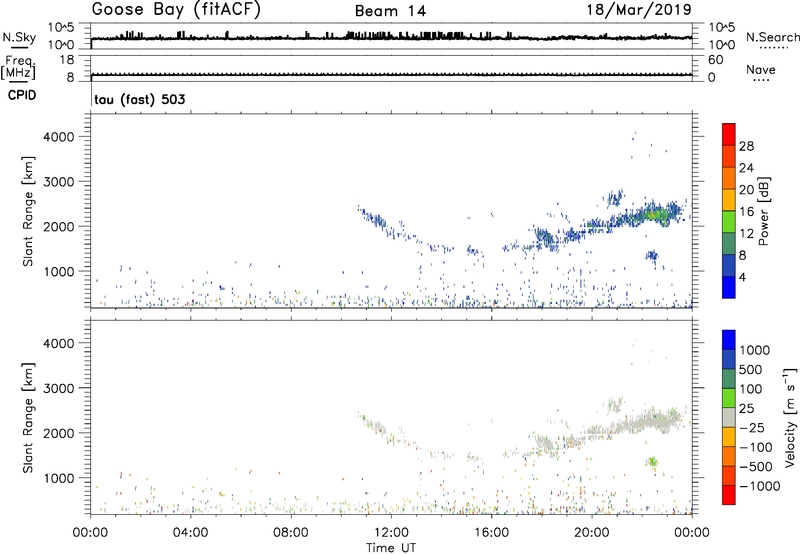Image resolution: width=800 pixels, height=554 pixels.
Task: Pick the light green segment of the velocity colorbar
Action: [x=729, y=398]
